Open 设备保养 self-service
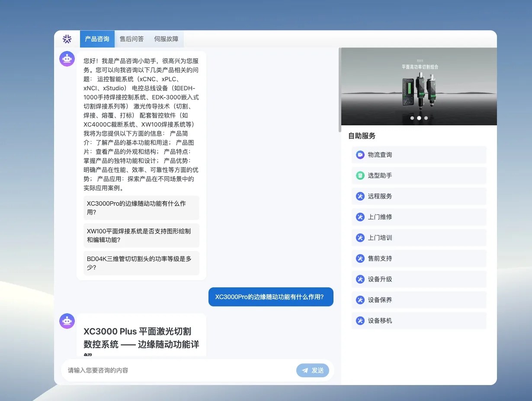The image size is (532, 401). [419, 300]
